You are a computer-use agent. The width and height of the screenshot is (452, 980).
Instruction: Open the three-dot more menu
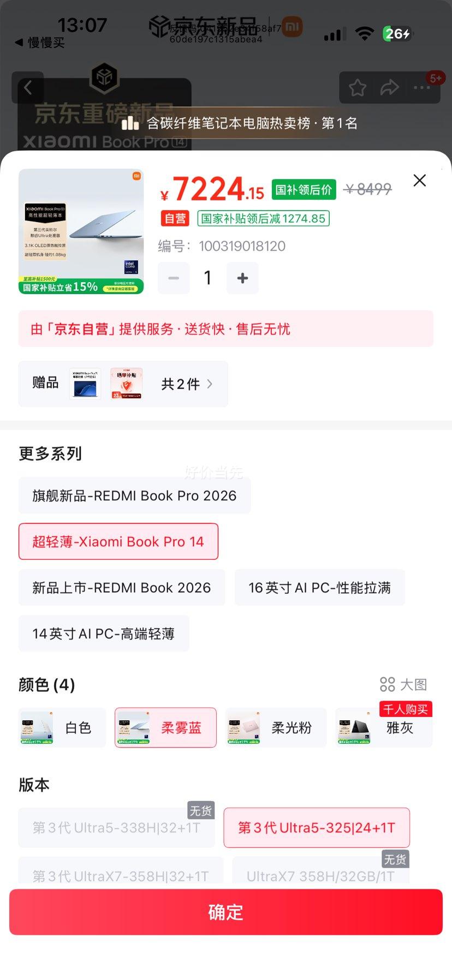pos(421,87)
